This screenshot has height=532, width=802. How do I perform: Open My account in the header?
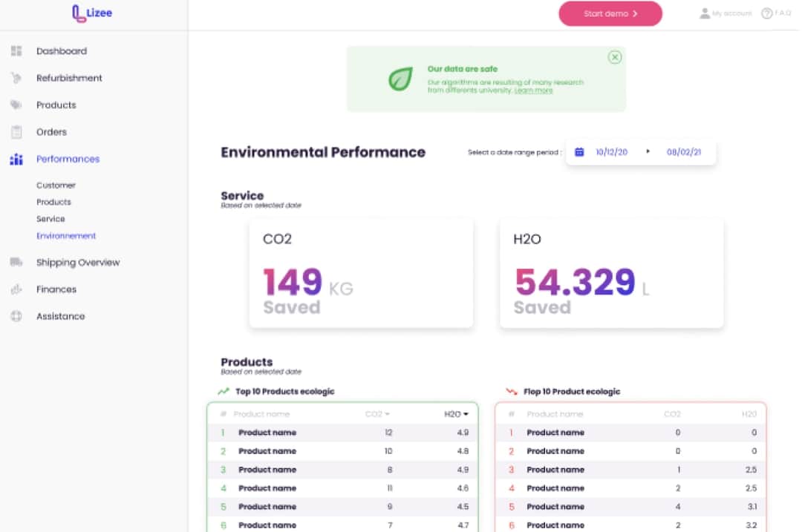coord(726,13)
